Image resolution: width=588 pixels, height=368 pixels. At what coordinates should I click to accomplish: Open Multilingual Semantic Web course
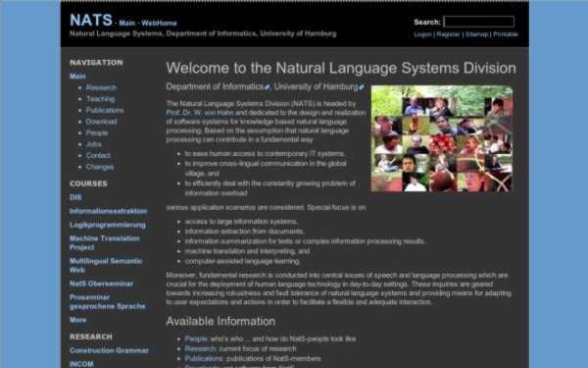point(106,266)
